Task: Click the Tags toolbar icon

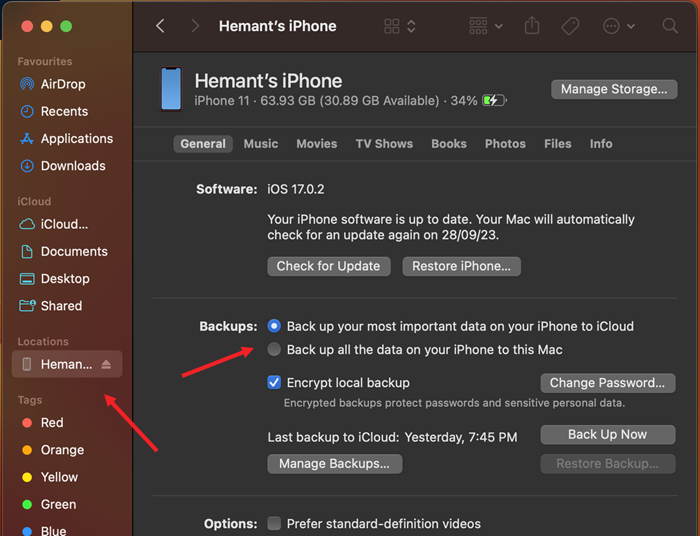Action: [x=570, y=26]
